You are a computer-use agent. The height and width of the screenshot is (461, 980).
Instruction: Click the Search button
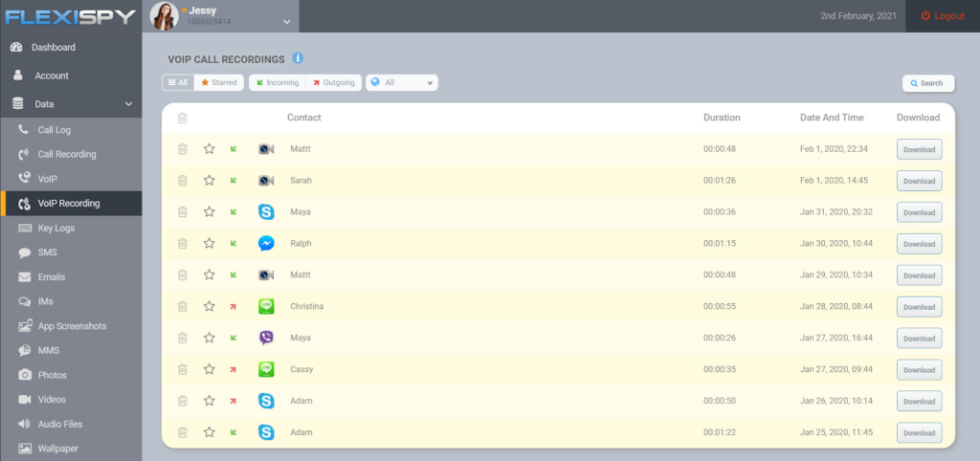point(928,83)
